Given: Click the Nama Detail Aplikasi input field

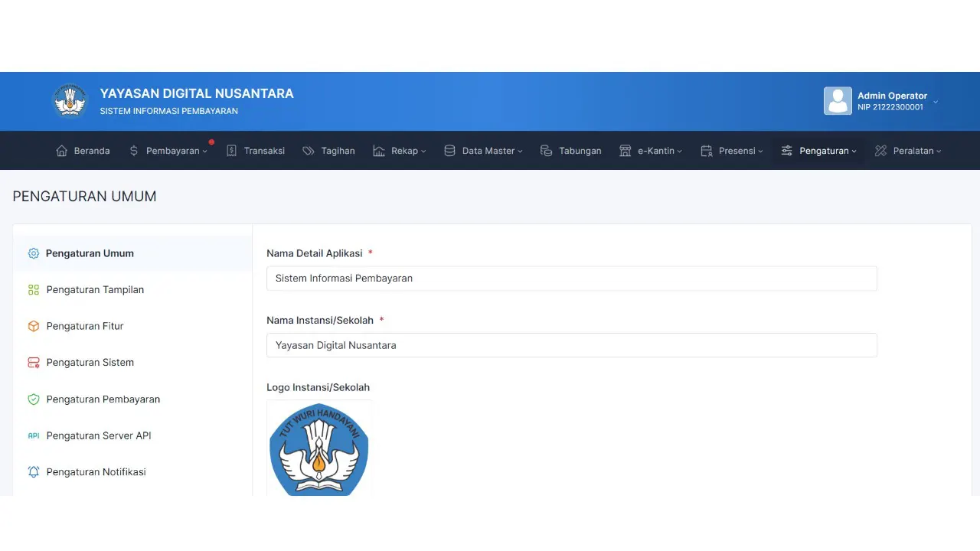Looking at the screenshot, I should pos(571,279).
